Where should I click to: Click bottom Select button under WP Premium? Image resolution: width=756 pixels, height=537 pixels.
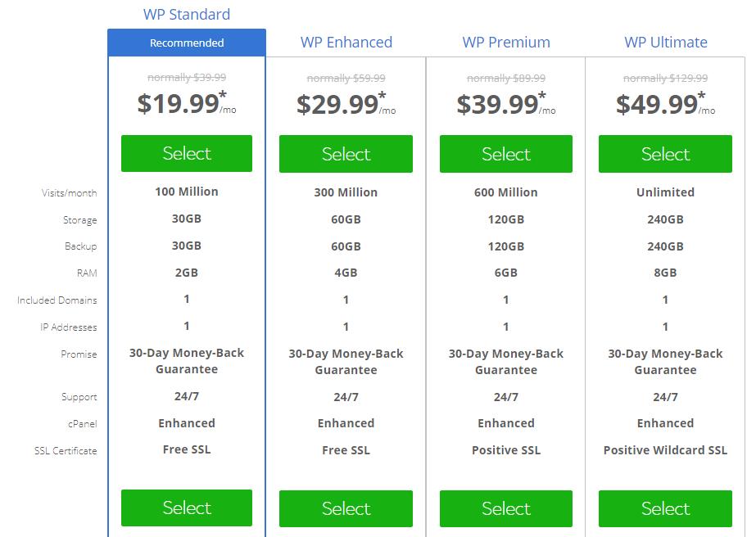pyautogui.click(x=505, y=508)
